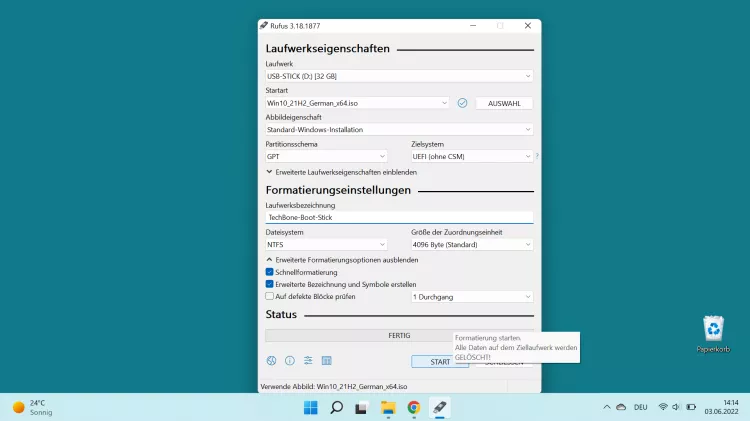Show the Rufus log icon

pos(326,361)
